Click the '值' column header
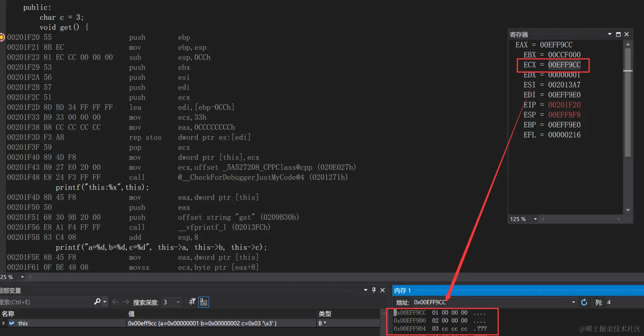 [131, 314]
